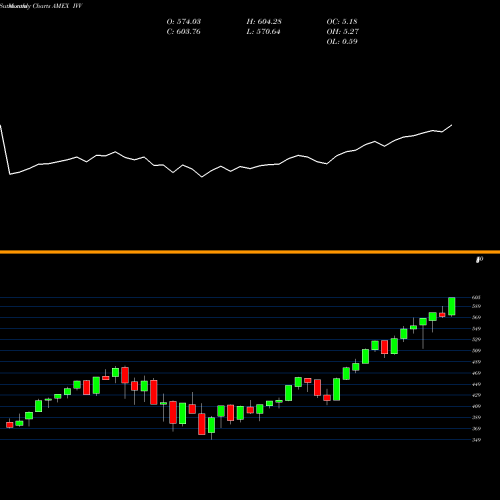Click the 389 price axis label

[476, 417]
